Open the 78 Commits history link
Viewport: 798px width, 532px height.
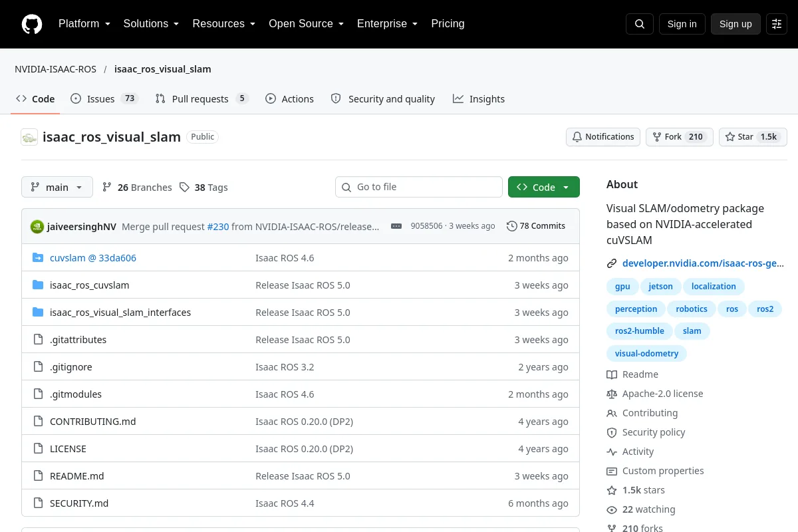[x=536, y=226]
